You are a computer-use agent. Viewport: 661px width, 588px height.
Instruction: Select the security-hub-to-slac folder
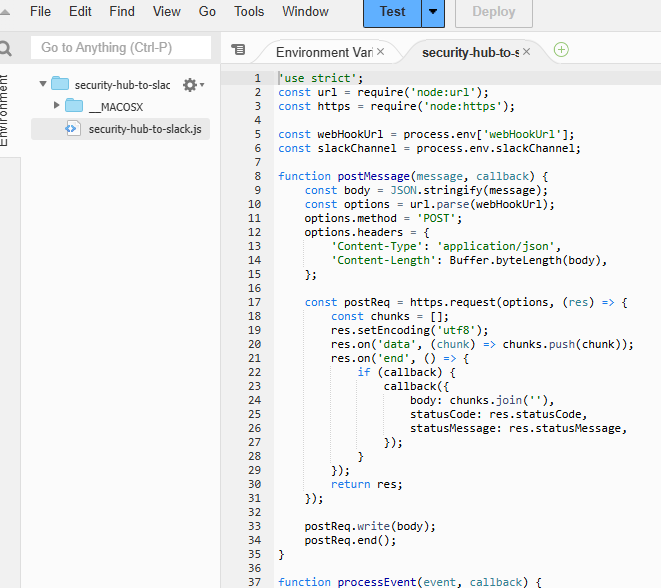pyautogui.click(x=122, y=85)
